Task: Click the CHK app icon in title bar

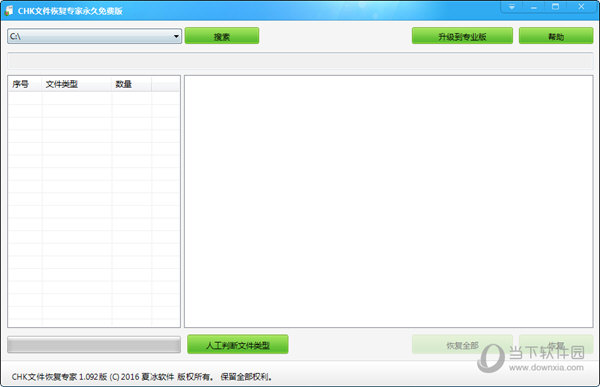Action: [9, 11]
